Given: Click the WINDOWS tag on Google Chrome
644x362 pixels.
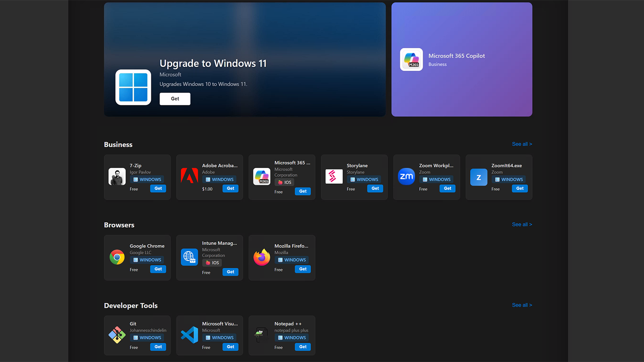Looking at the screenshot, I should click(147, 260).
